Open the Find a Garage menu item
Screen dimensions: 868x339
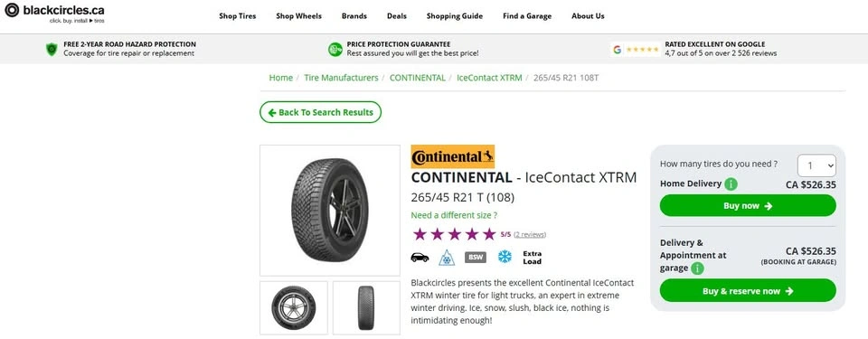click(527, 16)
